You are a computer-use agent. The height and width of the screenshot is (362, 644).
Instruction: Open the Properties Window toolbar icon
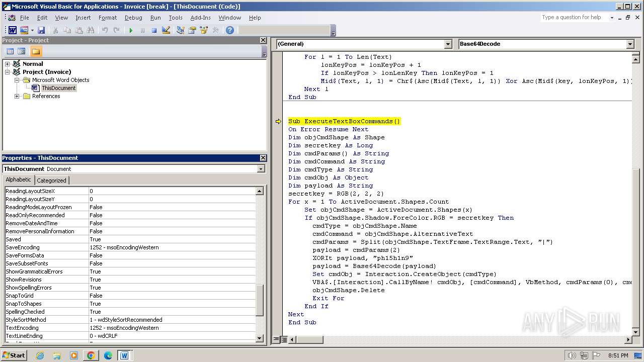[192, 30]
